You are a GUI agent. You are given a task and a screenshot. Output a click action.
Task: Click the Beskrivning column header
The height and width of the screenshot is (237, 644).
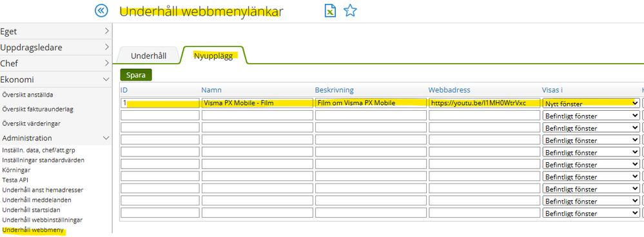point(335,90)
